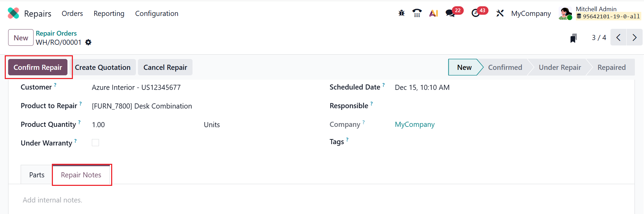Screen dimensions: 644x214
Task: Click the bookmark icon near pager
Action: tap(573, 38)
